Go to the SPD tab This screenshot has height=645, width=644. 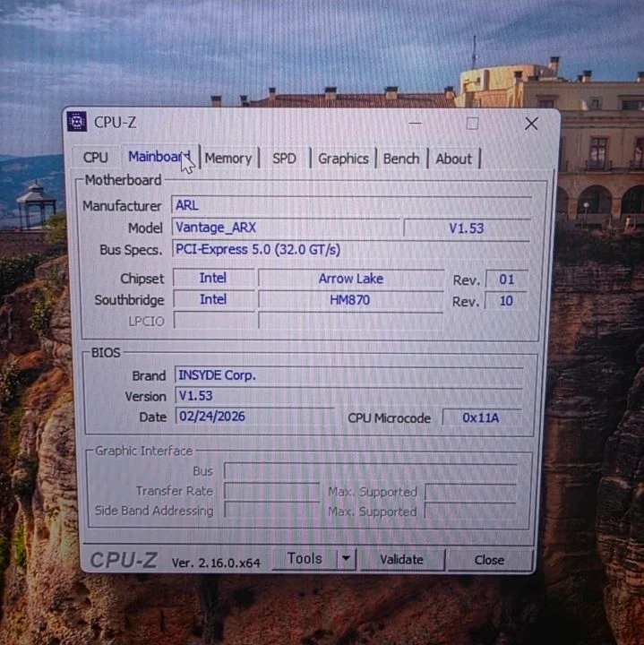coord(284,159)
